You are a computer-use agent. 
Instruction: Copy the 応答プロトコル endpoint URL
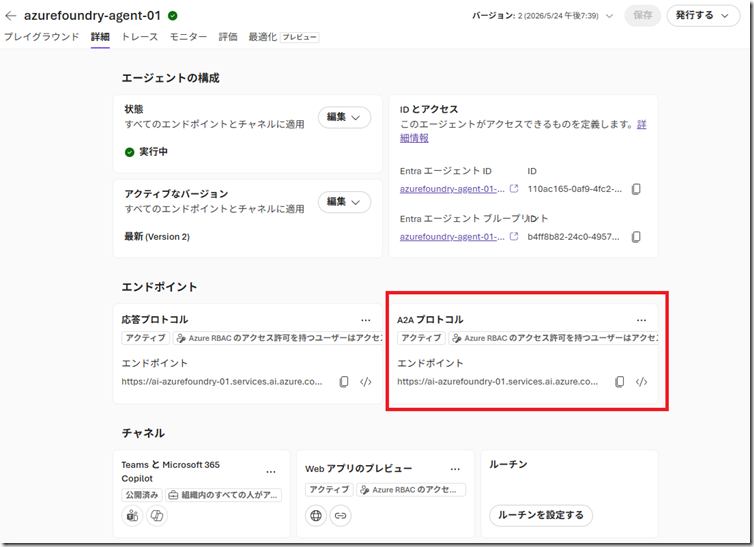coord(344,382)
